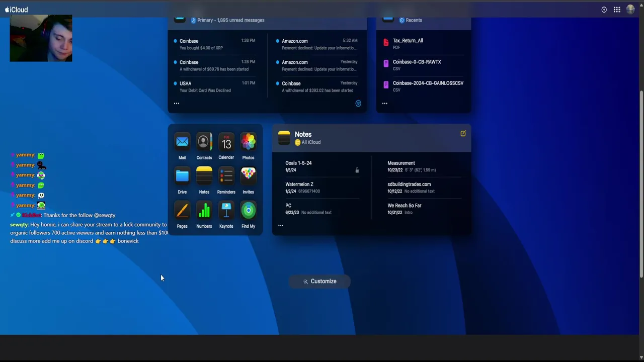Open the Reminders app icon
The width and height of the screenshot is (644, 362).
(x=226, y=176)
